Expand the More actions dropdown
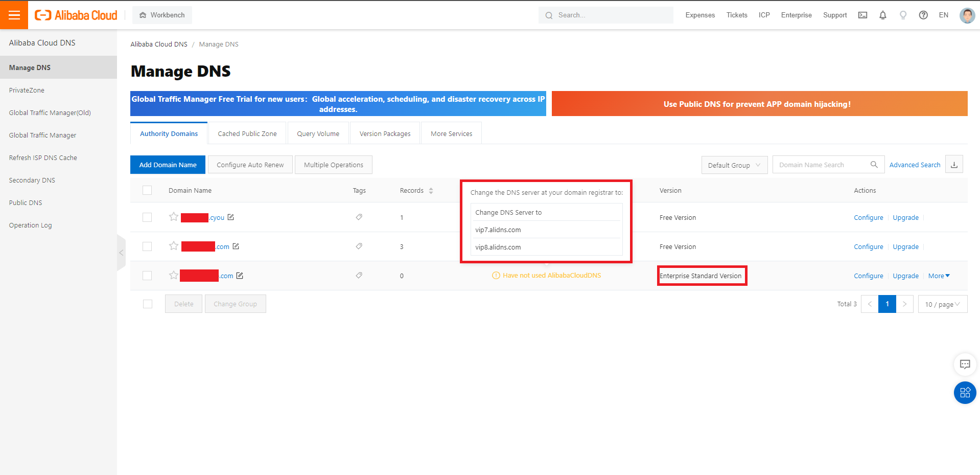Screen dimensions: 980x475 (939, 276)
